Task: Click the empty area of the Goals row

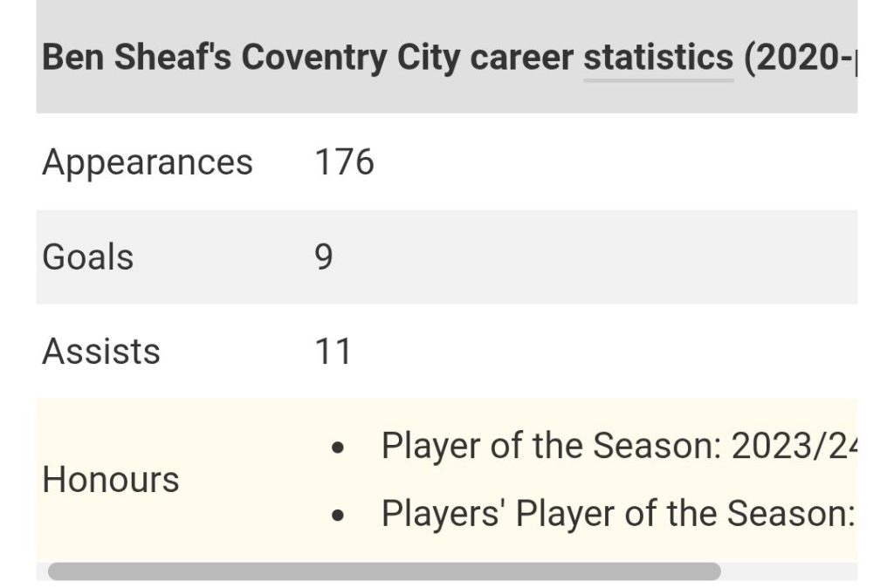Action: [593, 257]
